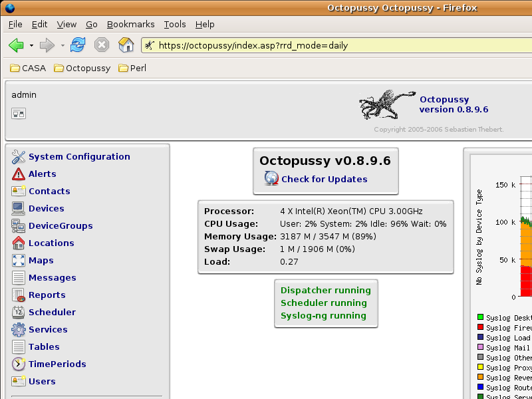Open the Services link
532x399 pixels.
point(48,329)
